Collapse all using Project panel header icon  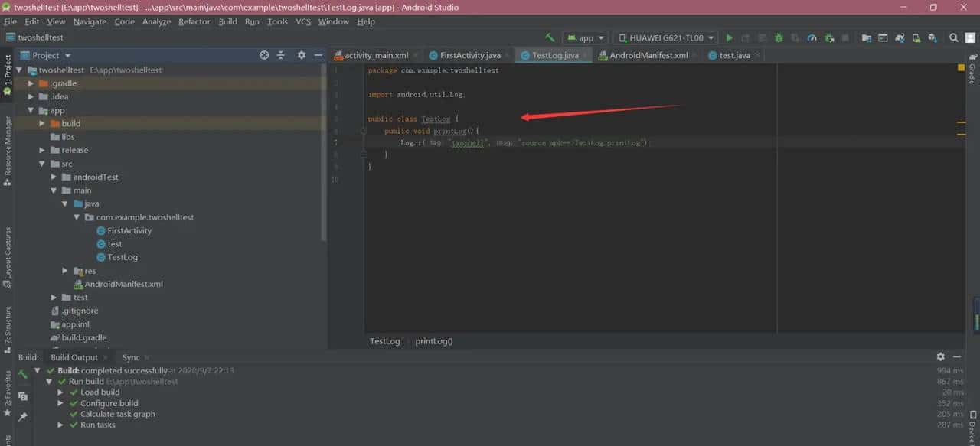281,55
